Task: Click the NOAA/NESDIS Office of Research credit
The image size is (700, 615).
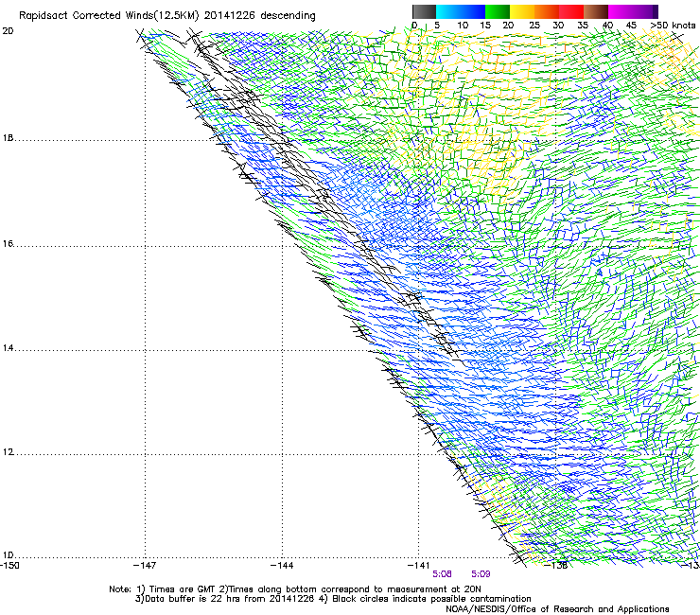Action: [557, 609]
